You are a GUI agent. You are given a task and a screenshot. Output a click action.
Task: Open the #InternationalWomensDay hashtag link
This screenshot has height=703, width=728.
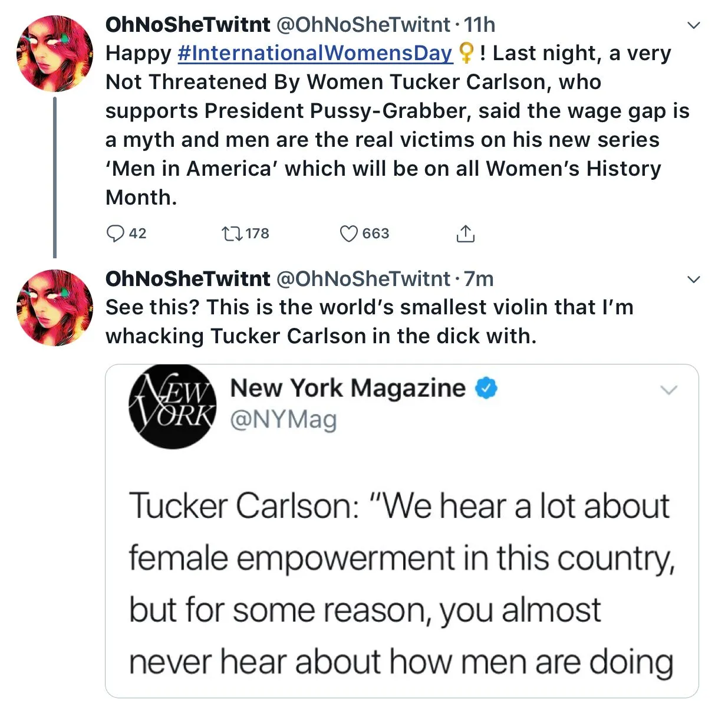pyautogui.click(x=314, y=53)
